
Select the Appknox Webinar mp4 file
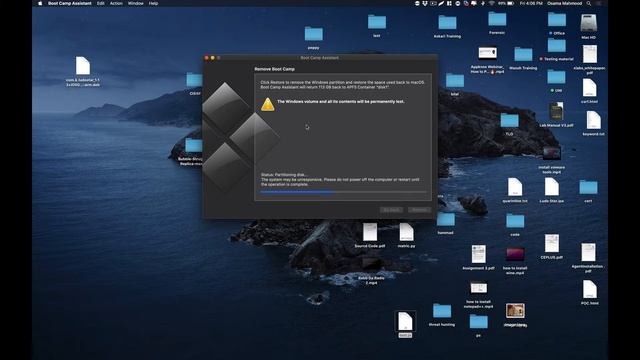coord(487,53)
